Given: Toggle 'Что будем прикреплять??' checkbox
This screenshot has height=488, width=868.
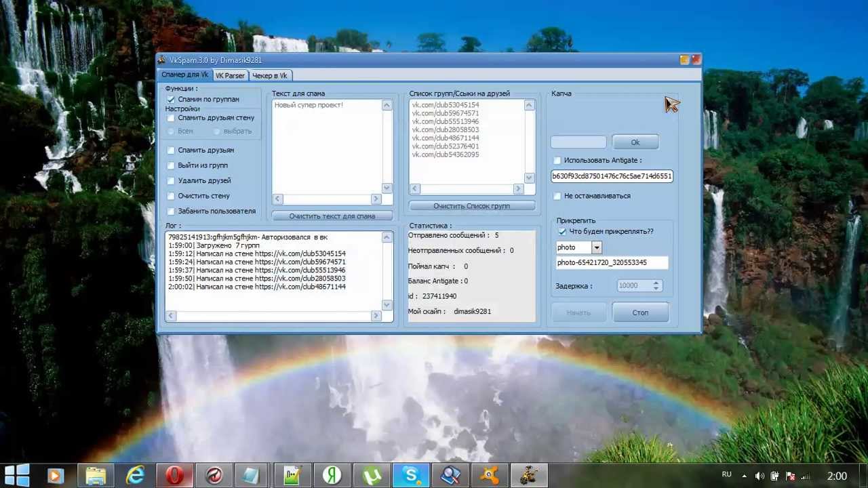Looking at the screenshot, I should [562, 232].
